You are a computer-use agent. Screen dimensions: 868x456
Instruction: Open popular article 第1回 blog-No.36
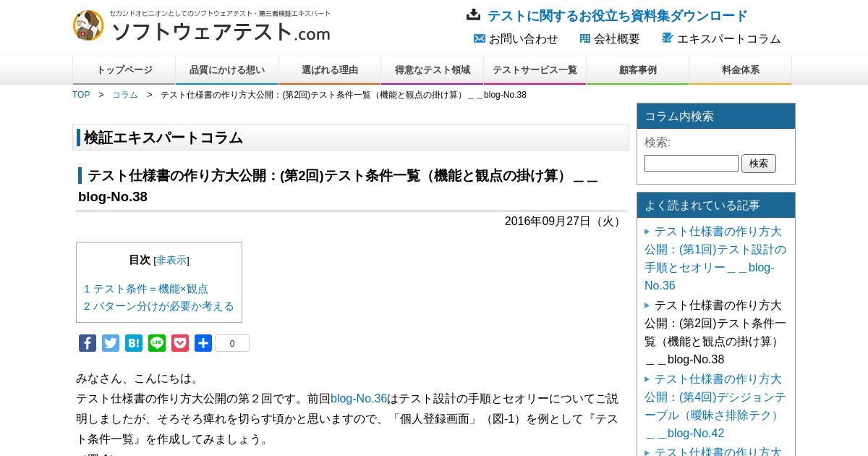715,258
